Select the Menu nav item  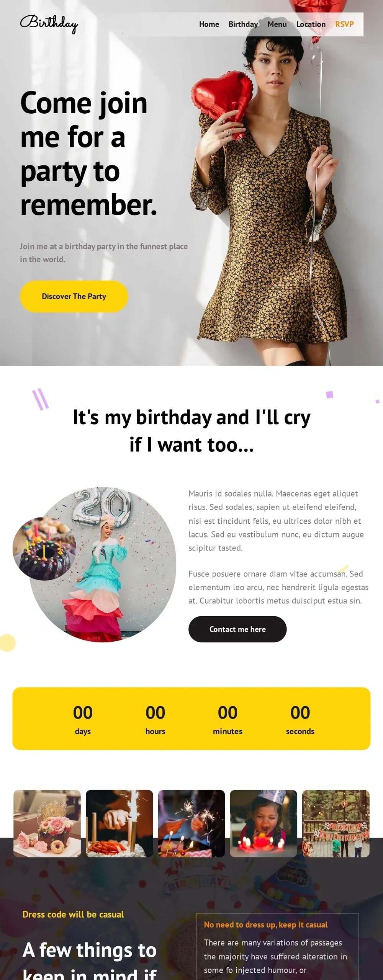coord(277,24)
